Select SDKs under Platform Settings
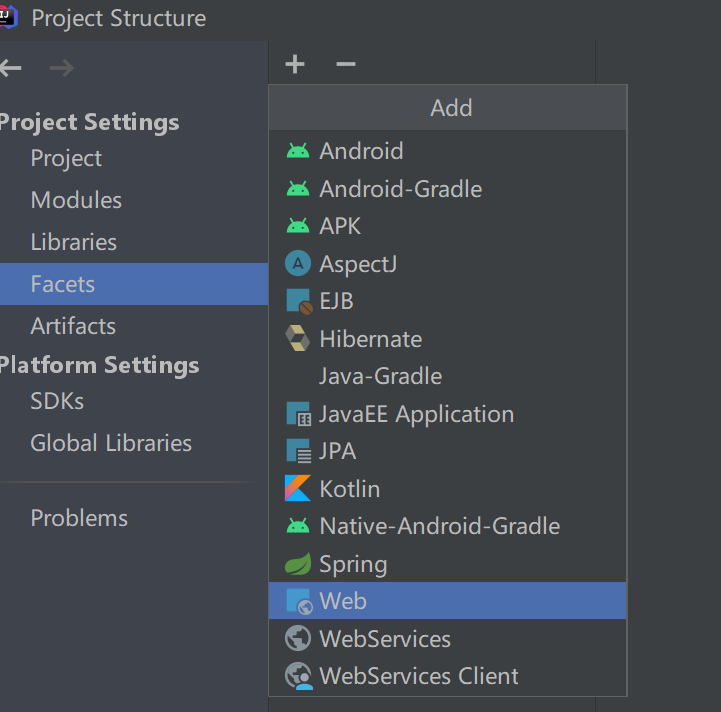This screenshot has height=712, width=721. tap(57, 401)
